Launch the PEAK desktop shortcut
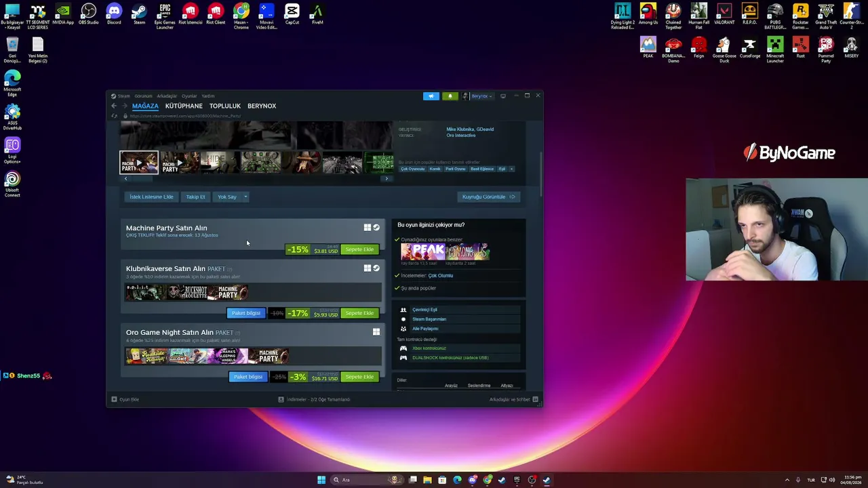Screen dimensions: 868x488 [x=648, y=47]
